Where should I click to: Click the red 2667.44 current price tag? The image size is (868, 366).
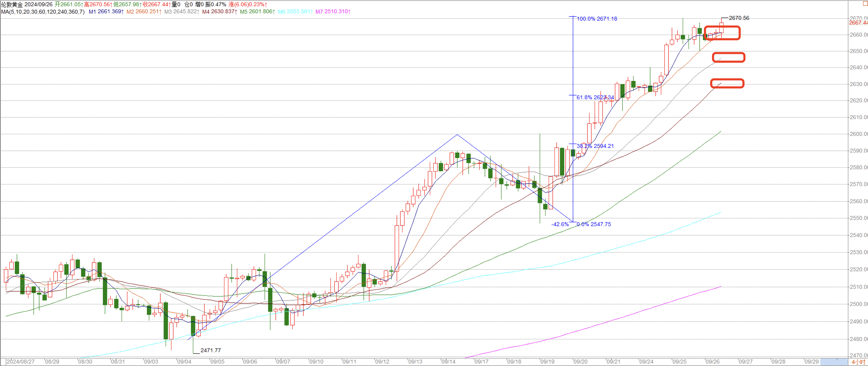pos(858,23)
